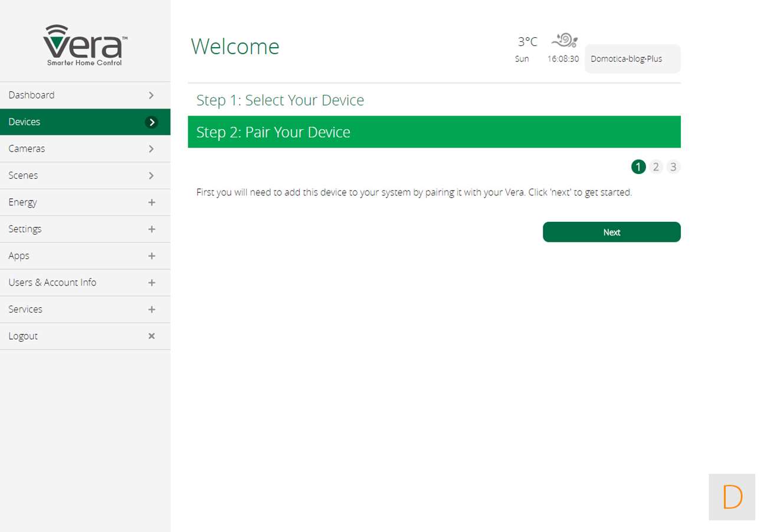Open the Dashboard menu item
The image size is (767, 532).
(32, 95)
